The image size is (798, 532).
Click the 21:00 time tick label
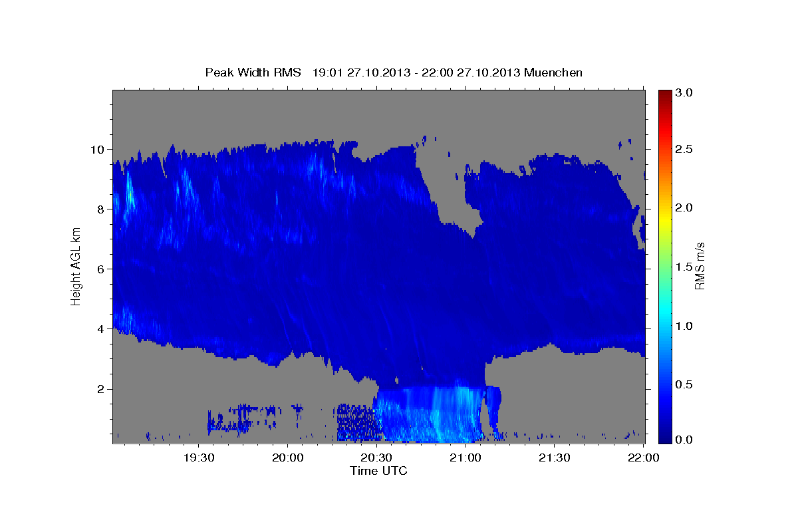[x=465, y=458]
